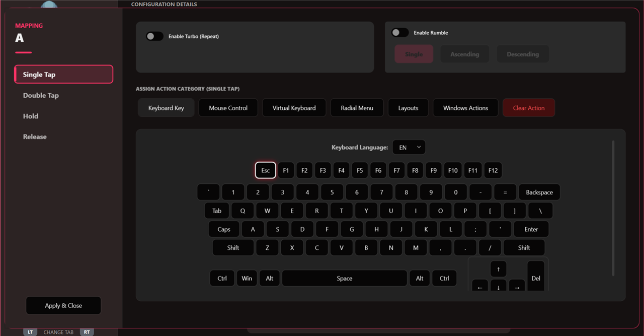Toggle Enable Rumble switch
The image size is (644, 336).
tap(400, 32)
